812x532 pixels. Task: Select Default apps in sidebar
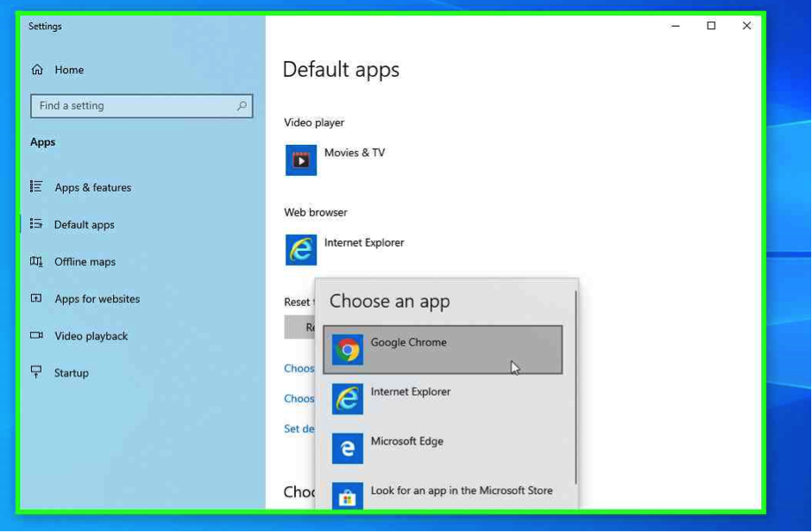point(84,224)
